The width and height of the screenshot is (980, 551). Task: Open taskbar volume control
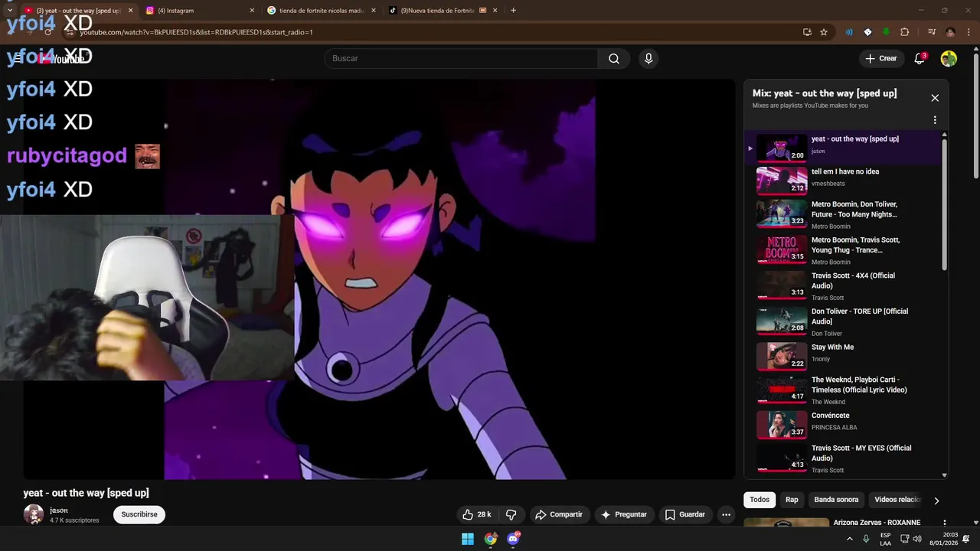[917, 539]
